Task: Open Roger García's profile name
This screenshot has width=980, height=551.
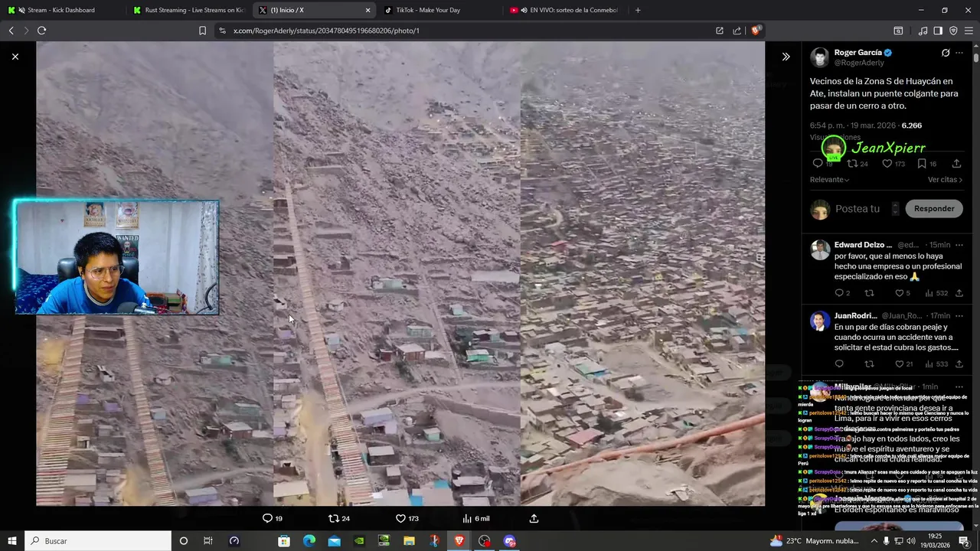Action: pos(857,53)
